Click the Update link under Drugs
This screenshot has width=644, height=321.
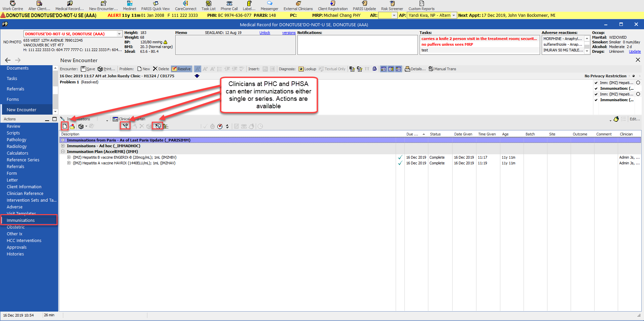(635, 51)
